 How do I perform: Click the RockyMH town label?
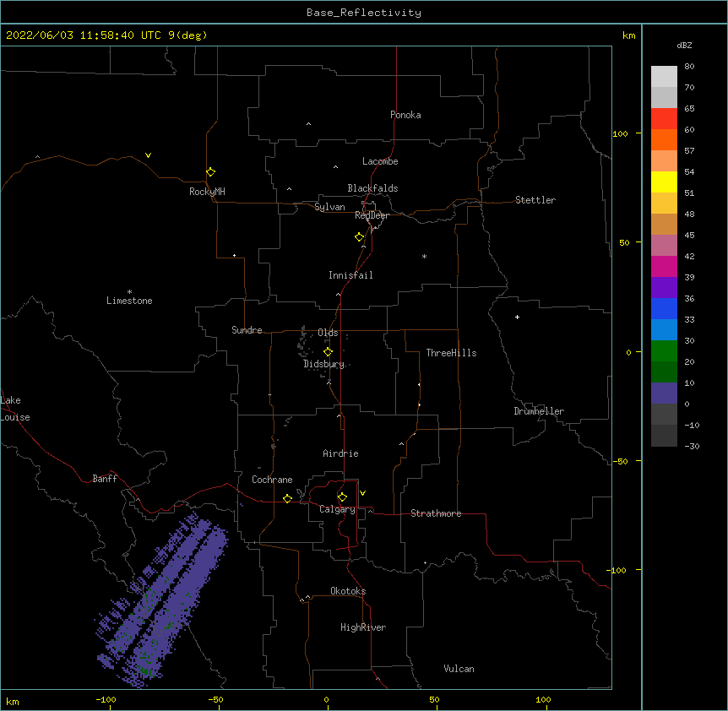point(207,192)
